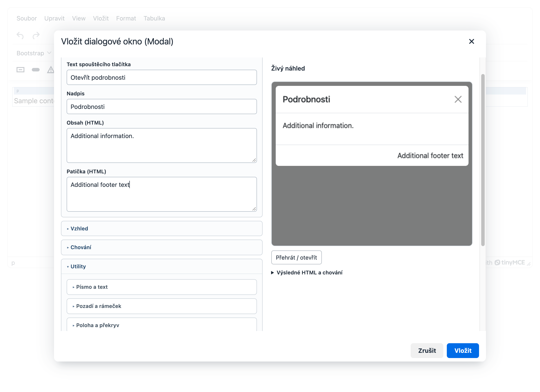This screenshot has height=392, width=540.
Task: Click the alert triangle icon in toolbar
Action: click(51, 70)
